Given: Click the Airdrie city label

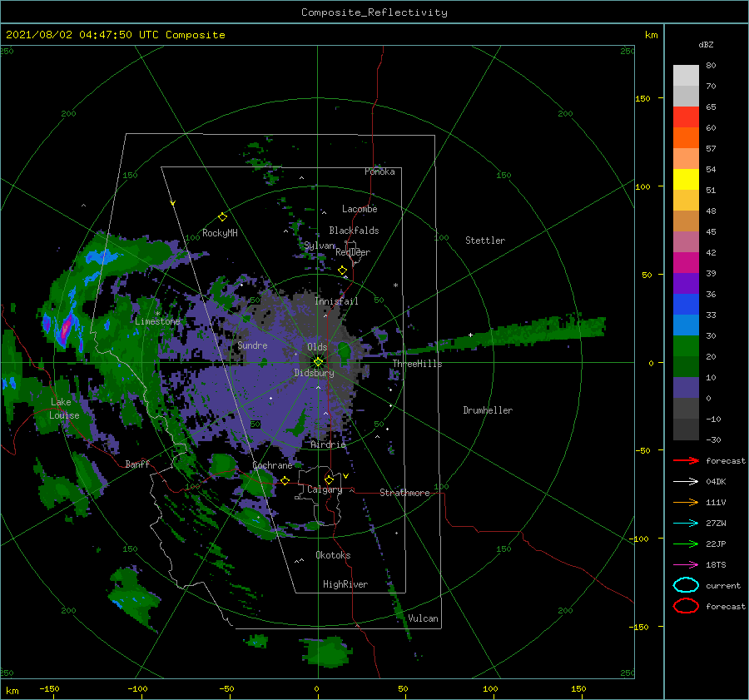Looking at the screenshot, I should [x=328, y=444].
